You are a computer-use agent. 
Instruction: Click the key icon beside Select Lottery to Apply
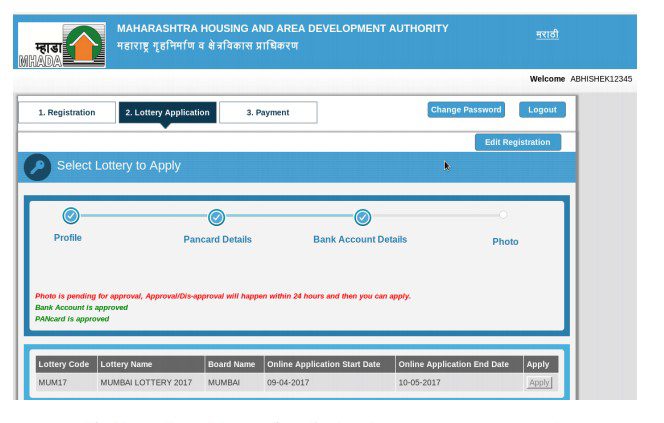click(37, 167)
